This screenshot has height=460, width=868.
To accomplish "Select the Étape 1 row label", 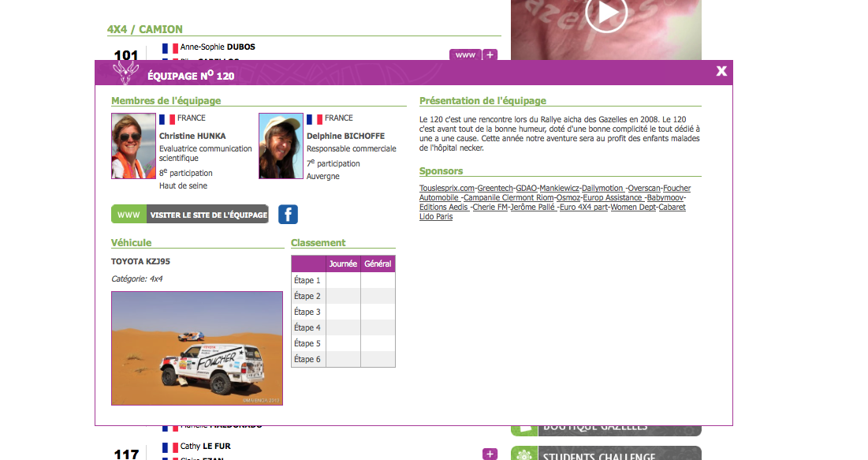I will 307,280.
